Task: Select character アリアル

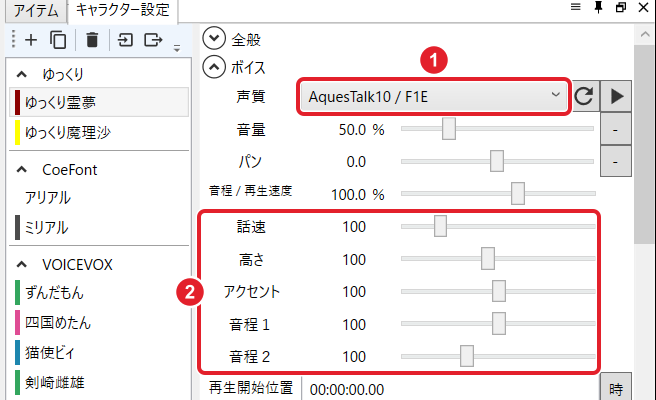Action: 99,197
